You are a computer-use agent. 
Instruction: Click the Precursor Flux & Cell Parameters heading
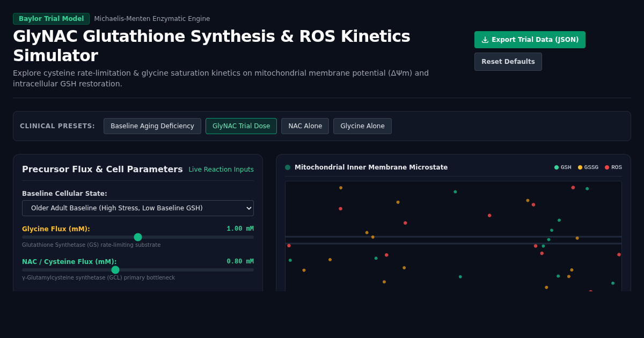click(x=103, y=169)
